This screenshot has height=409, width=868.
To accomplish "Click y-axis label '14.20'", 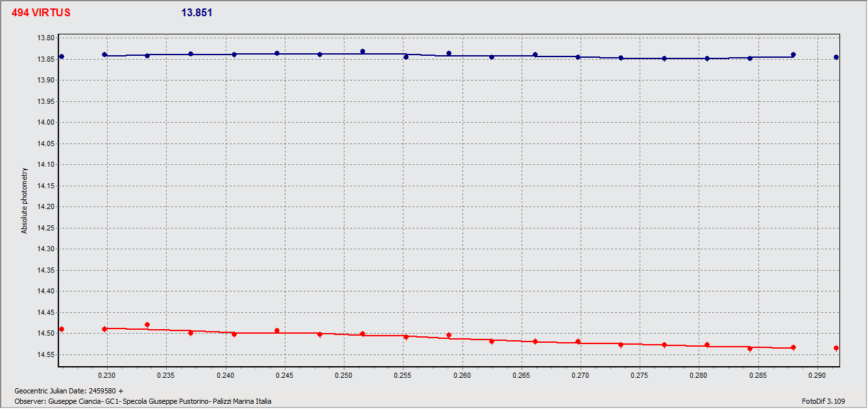I will (46, 207).
